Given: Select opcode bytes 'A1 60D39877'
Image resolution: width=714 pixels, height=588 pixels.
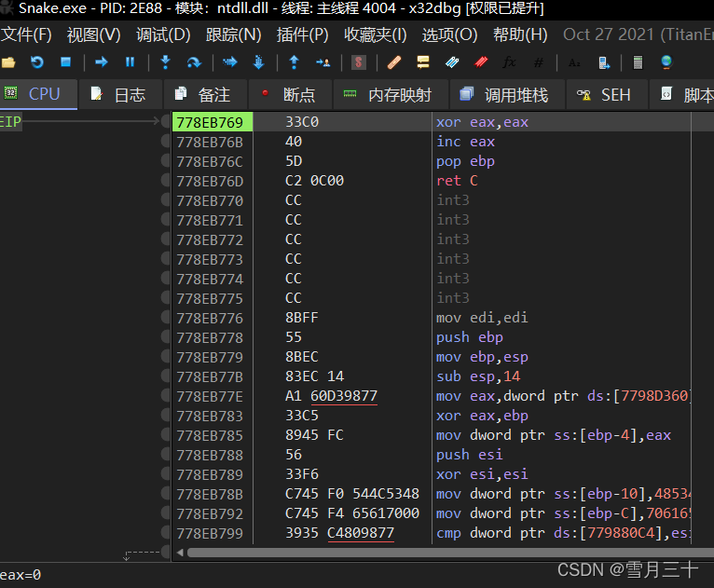Looking at the screenshot, I should click(x=331, y=396).
